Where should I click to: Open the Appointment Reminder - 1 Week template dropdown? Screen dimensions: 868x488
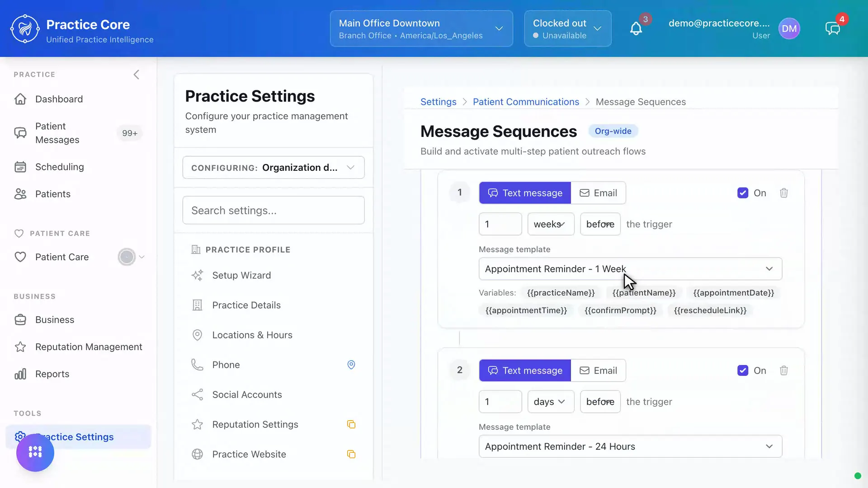pyautogui.click(x=630, y=269)
